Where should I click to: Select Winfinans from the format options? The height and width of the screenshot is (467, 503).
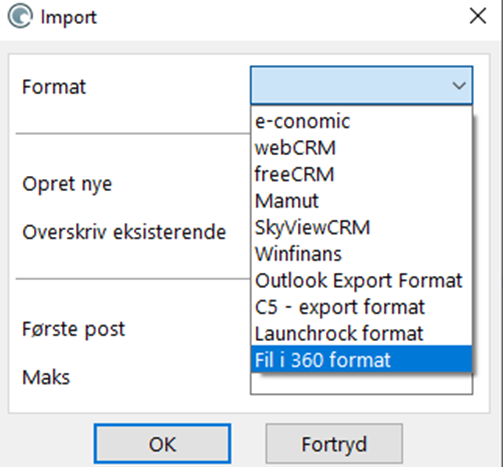361,254
